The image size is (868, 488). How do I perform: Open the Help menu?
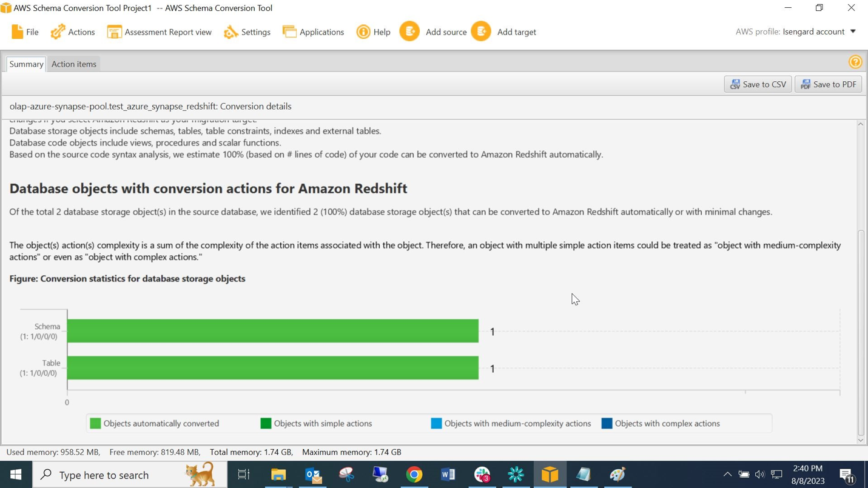pos(374,32)
